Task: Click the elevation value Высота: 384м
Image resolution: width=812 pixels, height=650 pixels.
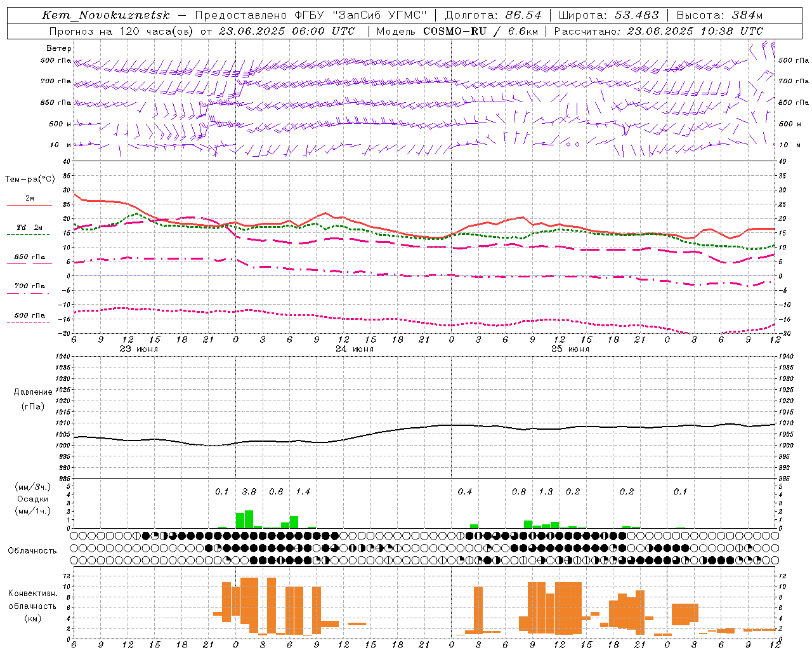Action: 719,15
